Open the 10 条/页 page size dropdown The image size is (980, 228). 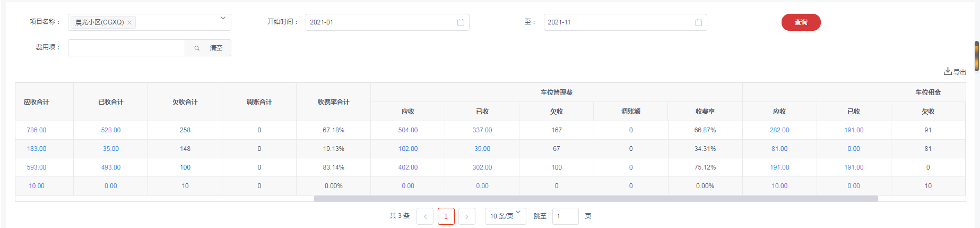505,216
